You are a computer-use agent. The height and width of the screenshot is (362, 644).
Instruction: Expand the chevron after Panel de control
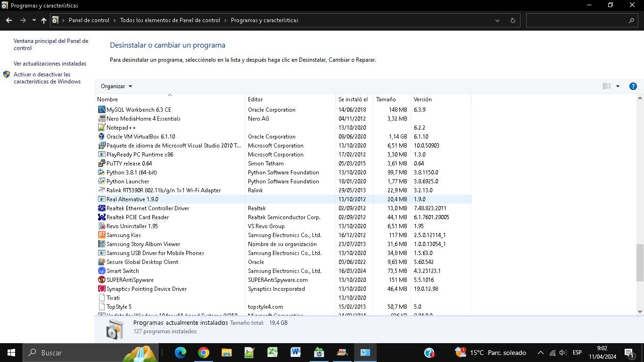pos(115,20)
